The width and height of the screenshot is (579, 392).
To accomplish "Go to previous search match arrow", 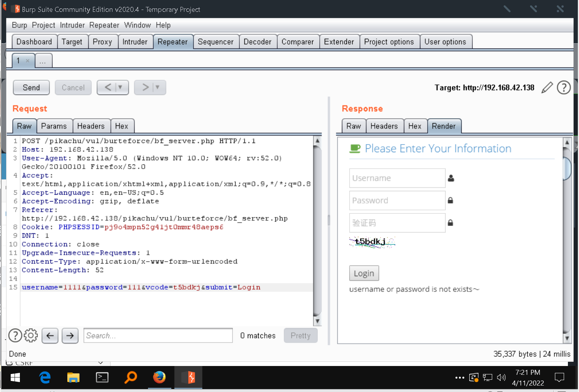I will 50,336.
